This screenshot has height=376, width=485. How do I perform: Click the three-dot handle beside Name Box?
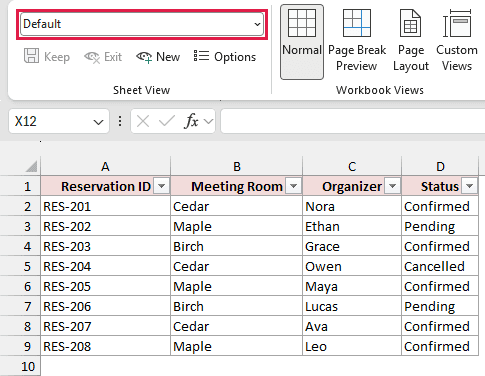pyautogui.click(x=120, y=121)
